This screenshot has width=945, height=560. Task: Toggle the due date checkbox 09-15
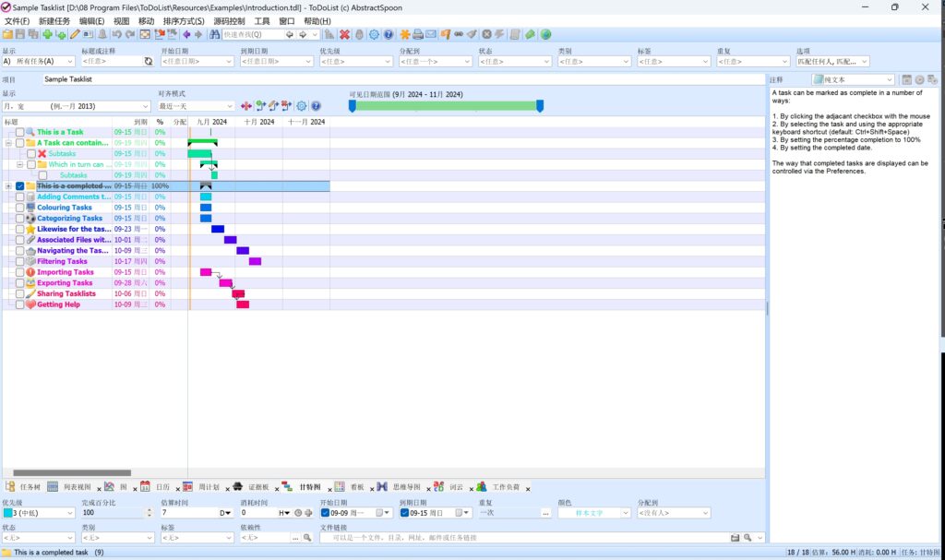405,513
